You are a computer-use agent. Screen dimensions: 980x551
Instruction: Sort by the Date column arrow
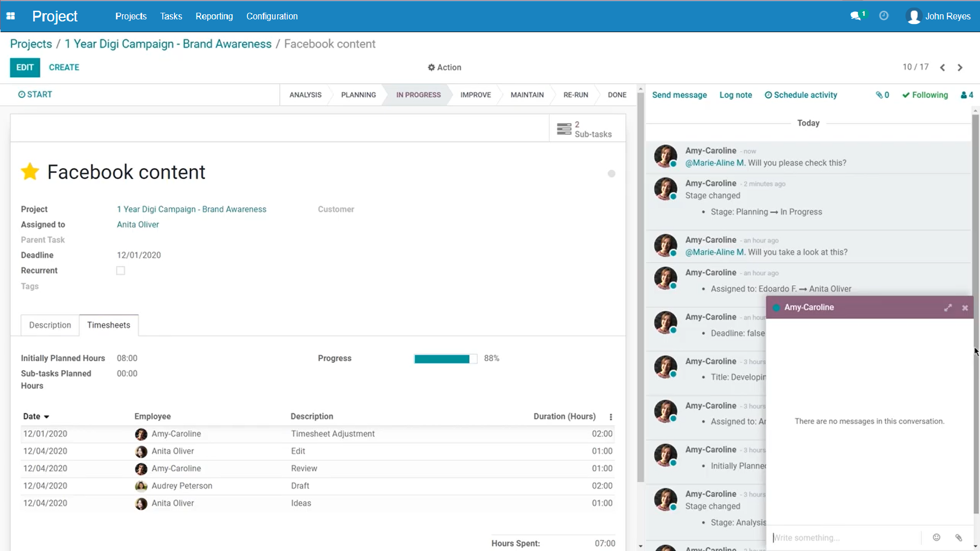pyautogui.click(x=46, y=417)
